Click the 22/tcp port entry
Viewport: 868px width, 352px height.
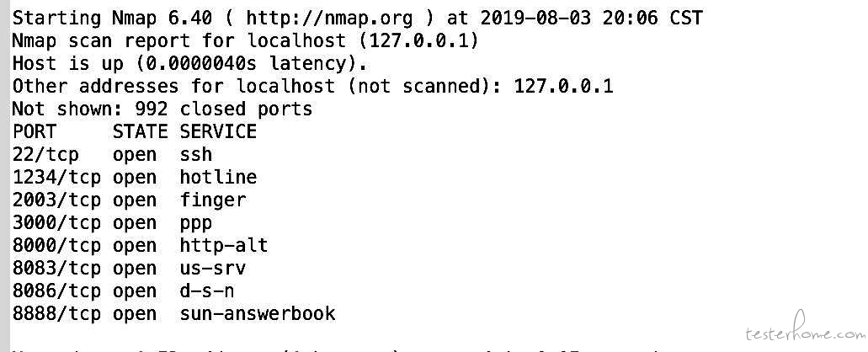[x=45, y=154]
